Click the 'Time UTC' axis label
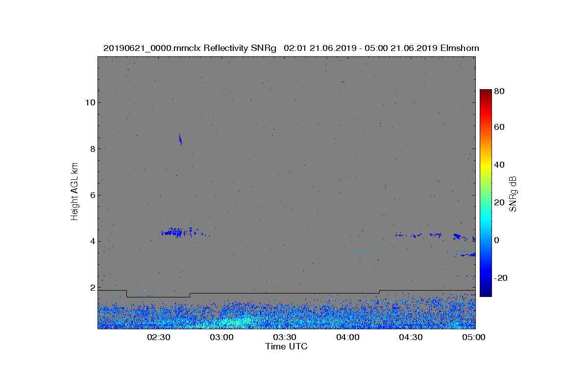Image resolution: width=588 pixels, height=392 pixels. click(287, 346)
